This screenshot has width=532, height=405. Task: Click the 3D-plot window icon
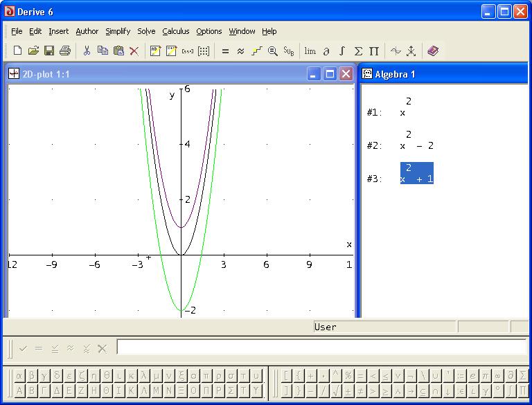click(x=411, y=51)
